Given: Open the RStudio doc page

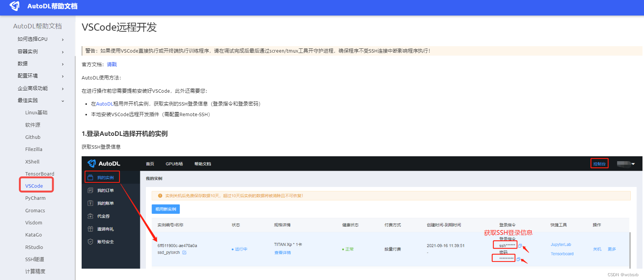Looking at the screenshot, I should coord(34,247).
